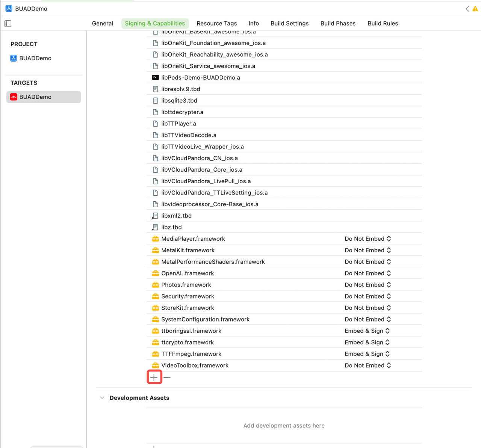Click the VideoToolbox.framework toolbox icon

tap(155, 365)
